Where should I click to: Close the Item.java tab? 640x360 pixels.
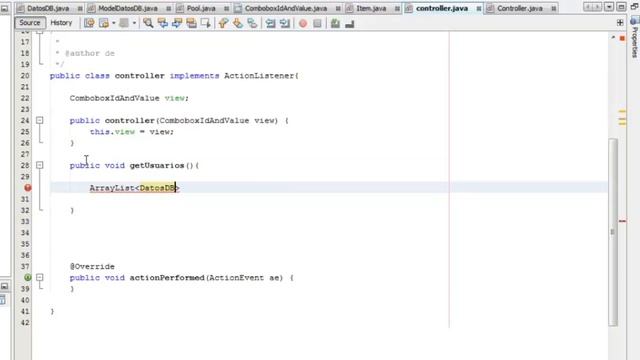click(397, 9)
